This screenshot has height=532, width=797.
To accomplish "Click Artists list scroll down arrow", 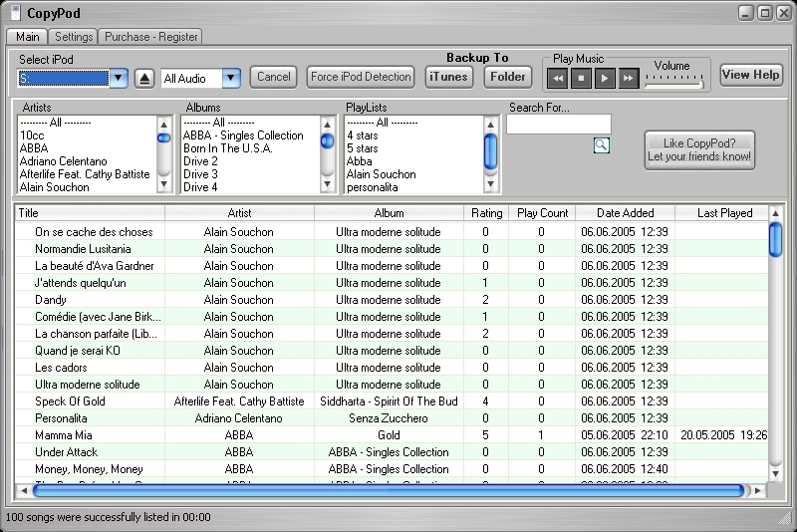I will (163, 184).
